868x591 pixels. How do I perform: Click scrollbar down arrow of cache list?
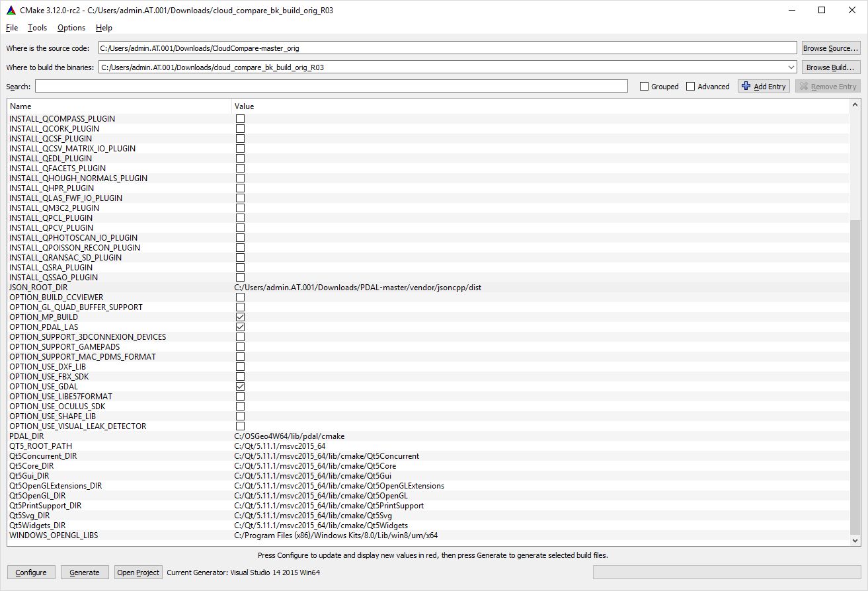point(855,540)
